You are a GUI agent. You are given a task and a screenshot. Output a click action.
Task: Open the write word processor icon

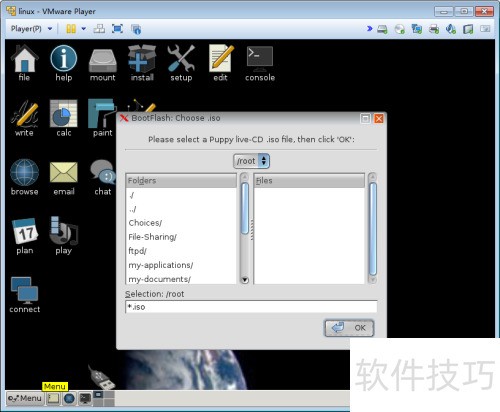click(24, 118)
